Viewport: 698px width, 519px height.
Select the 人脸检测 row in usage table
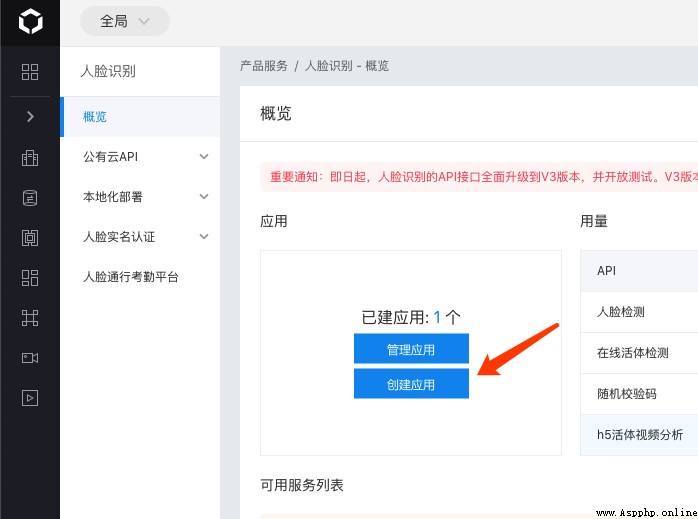coord(639,312)
